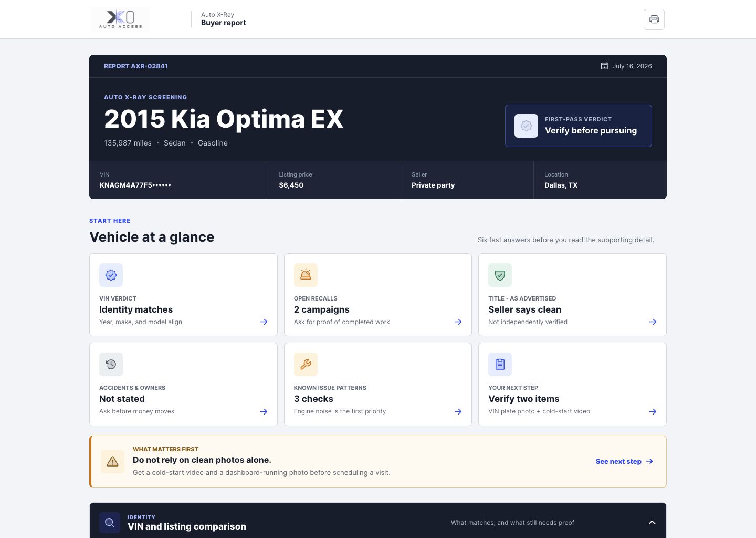Select the VIN value KNAGM4A77F5

point(135,185)
